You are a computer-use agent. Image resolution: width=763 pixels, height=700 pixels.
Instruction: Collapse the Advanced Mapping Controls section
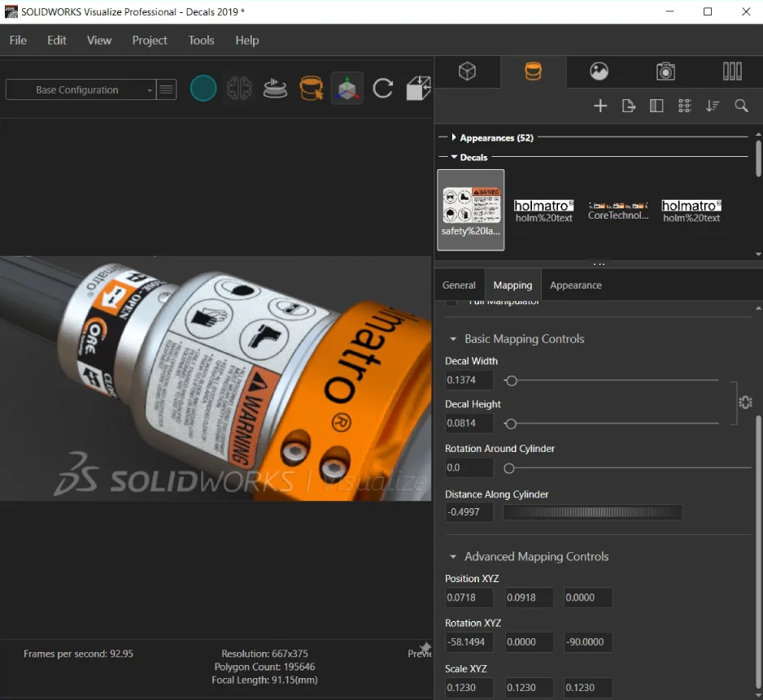[x=454, y=557]
